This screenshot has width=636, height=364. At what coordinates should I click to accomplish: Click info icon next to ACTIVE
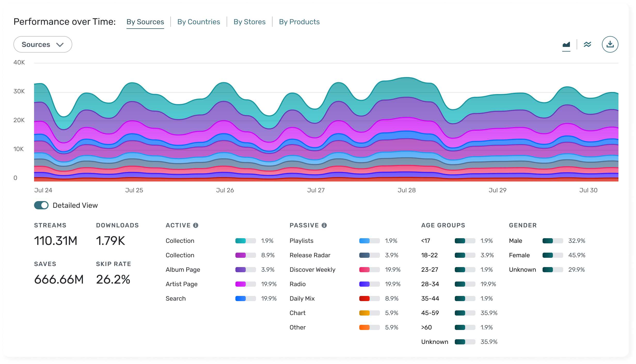point(196,225)
